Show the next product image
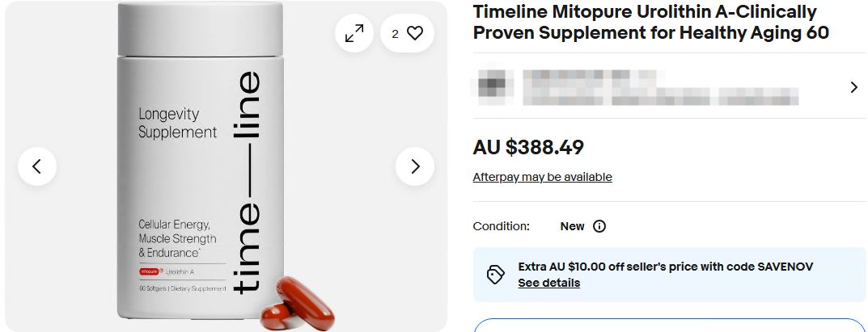868x332 pixels. point(415,166)
